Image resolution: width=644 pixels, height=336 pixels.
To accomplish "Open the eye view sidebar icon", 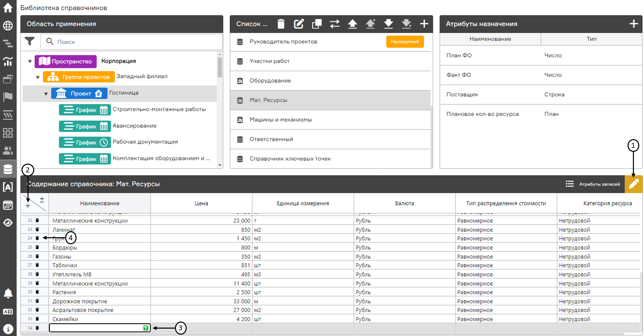I will (x=8, y=223).
